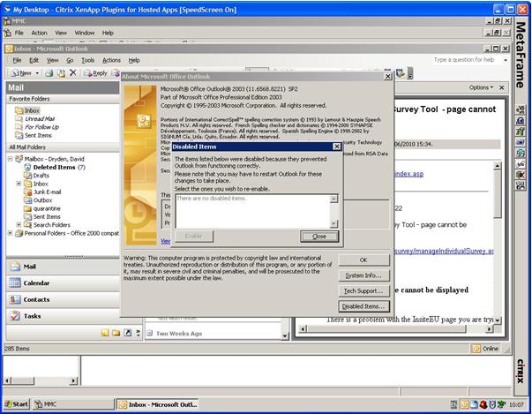This screenshot has width=532, height=414.
Task: Click the bottom icon in MetaFrame sidebar
Action: [521, 186]
